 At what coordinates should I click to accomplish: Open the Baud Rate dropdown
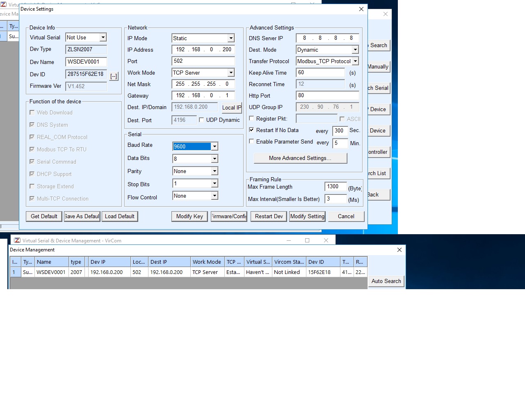(214, 146)
